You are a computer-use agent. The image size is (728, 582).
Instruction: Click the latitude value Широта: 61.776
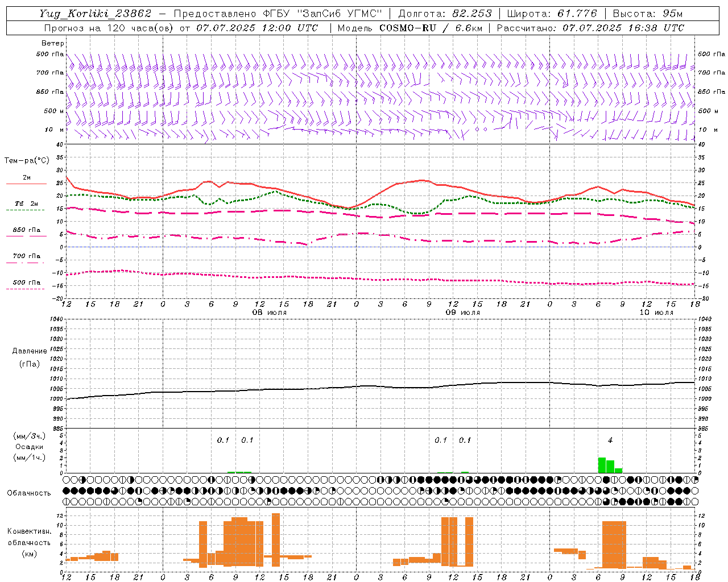(552, 14)
